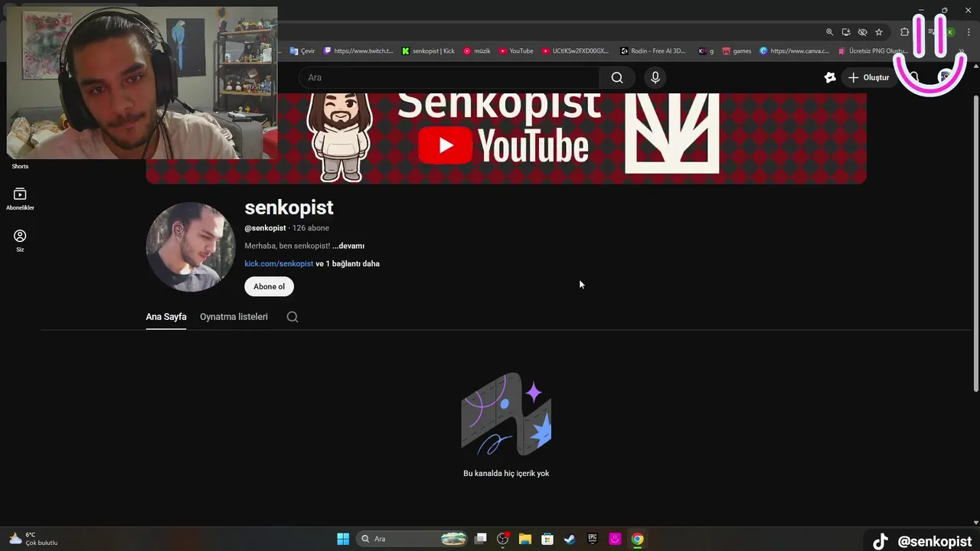The image size is (980, 551).
Task: Open the pink smiley app in taskbar
Action: coord(615,539)
